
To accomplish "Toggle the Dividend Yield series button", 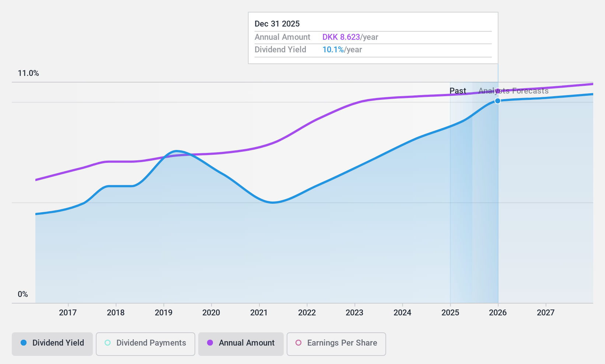I will pos(52,344).
